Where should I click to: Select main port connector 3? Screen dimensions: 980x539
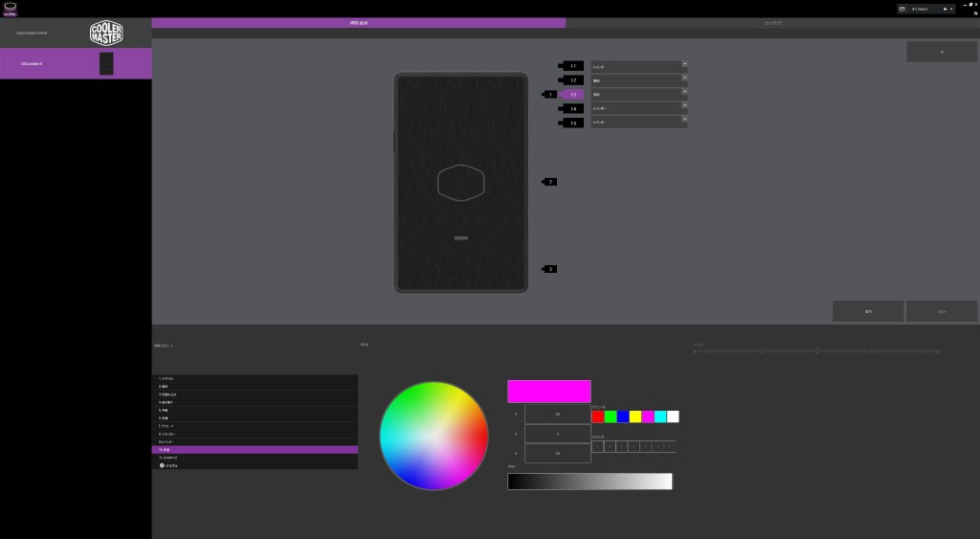tap(550, 269)
